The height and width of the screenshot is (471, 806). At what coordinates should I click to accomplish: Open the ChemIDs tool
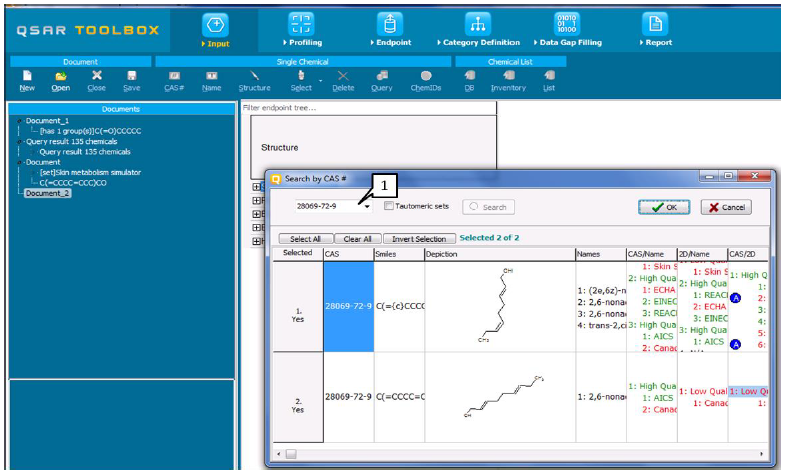point(426,81)
